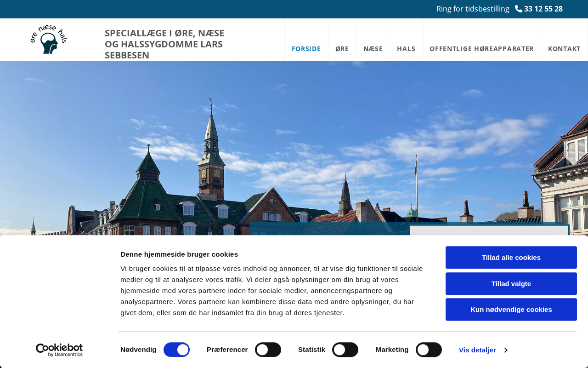This screenshot has height=368, width=588.
Task: Go to the Øre menu page
Action: click(342, 49)
